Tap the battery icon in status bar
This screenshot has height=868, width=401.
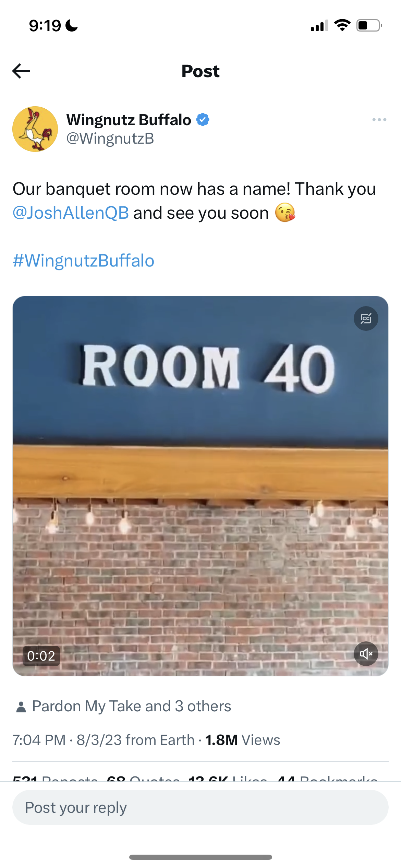(x=369, y=25)
